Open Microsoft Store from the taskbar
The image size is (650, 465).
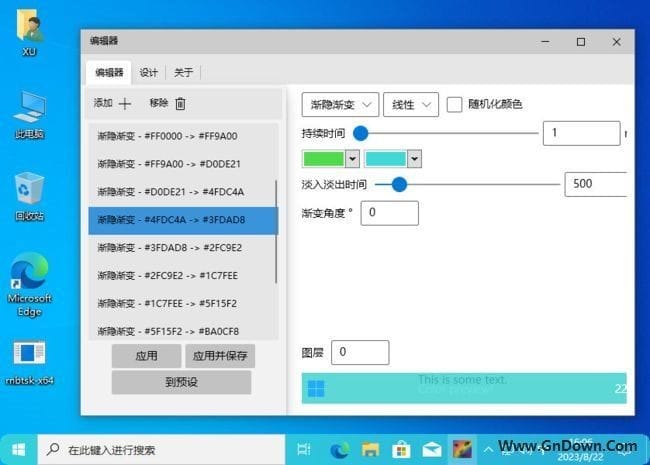[x=401, y=450]
